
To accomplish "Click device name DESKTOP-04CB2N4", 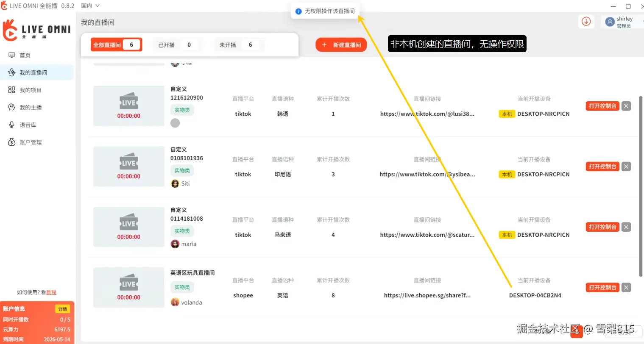I will click(x=535, y=296).
